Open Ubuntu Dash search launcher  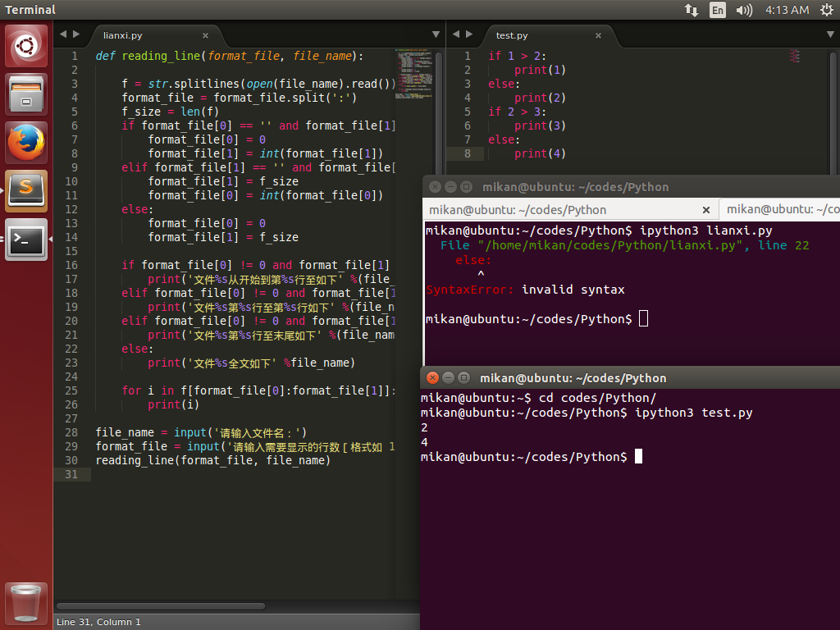pos(27,46)
